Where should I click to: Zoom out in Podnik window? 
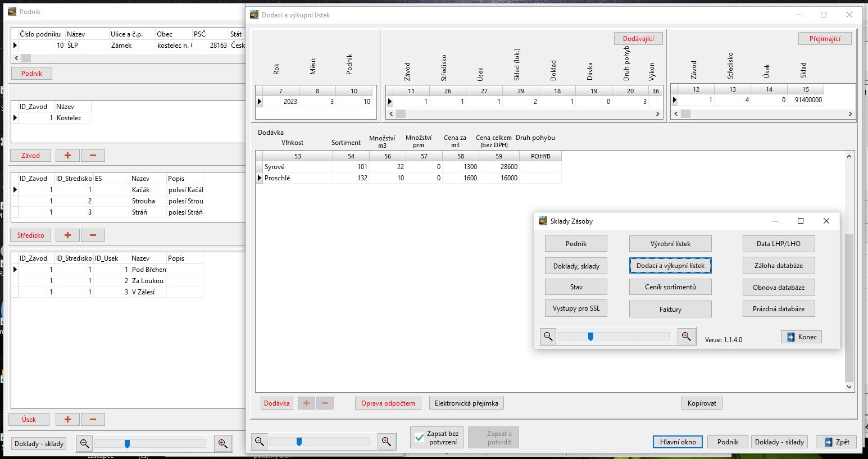[84, 444]
